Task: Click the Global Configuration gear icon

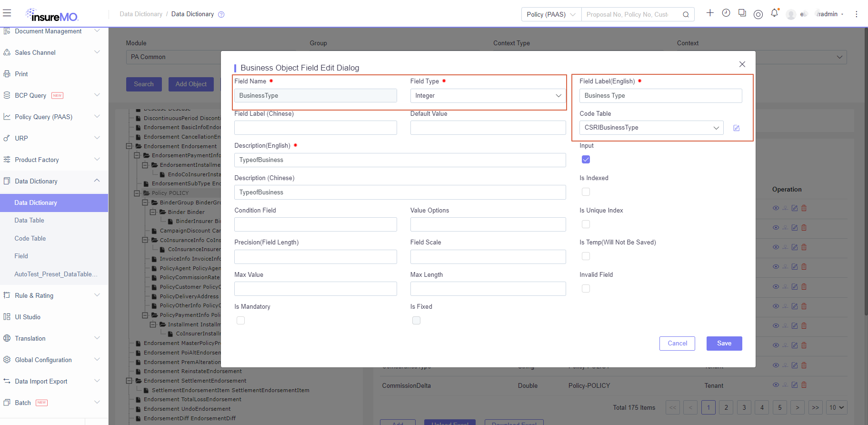Action: pos(7,360)
